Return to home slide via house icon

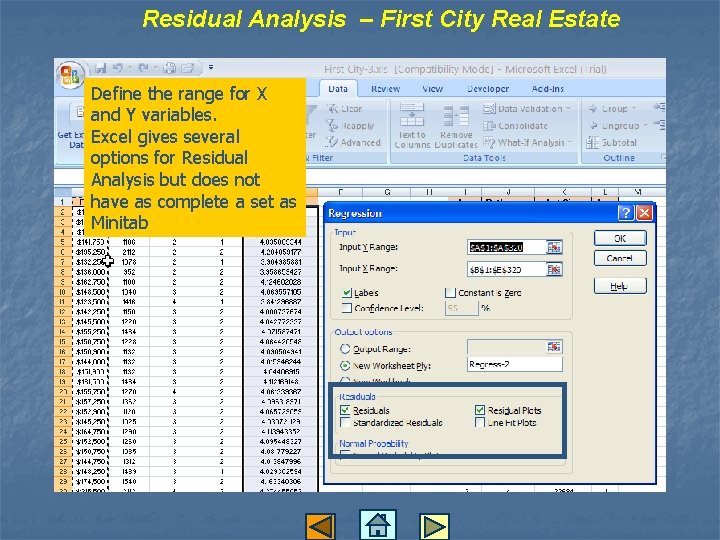[377, 524]
